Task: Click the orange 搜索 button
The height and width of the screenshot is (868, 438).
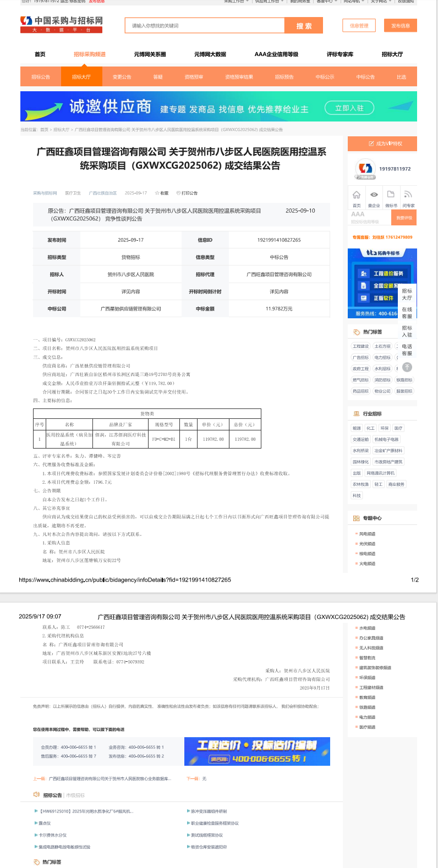Action: (304, 26)
